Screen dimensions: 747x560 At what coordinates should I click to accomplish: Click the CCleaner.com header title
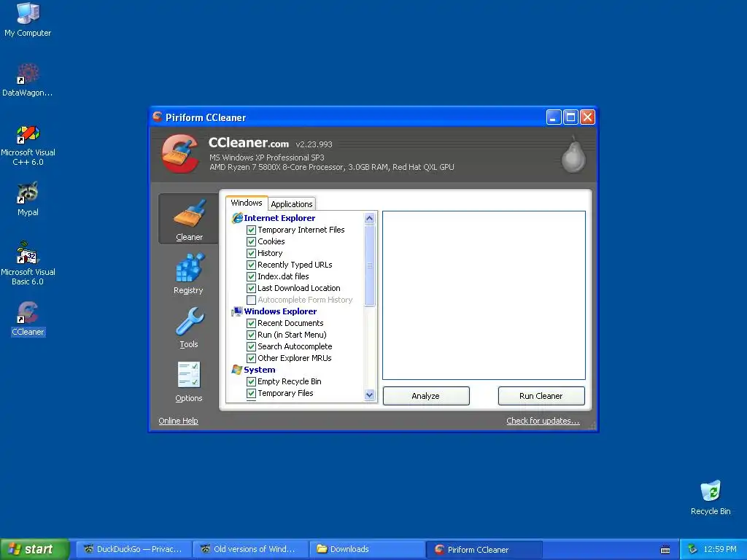[x=249, y=142]
